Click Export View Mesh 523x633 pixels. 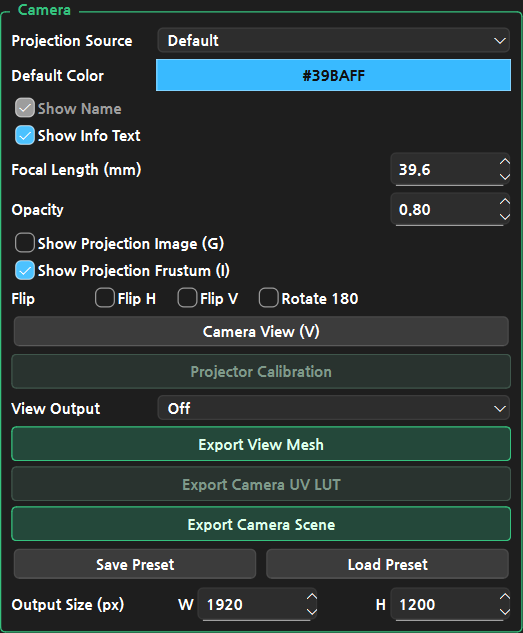(261, 444)
